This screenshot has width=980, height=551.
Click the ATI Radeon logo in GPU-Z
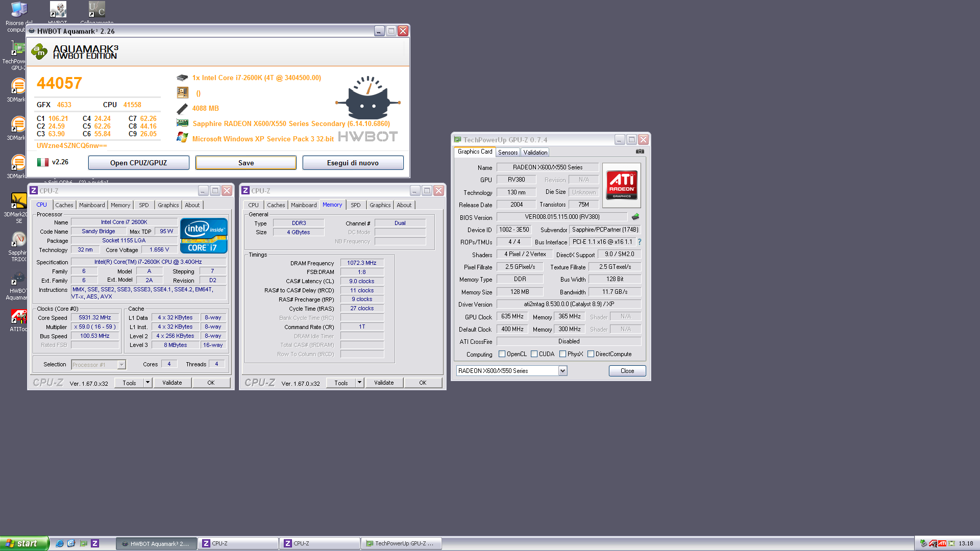point(621,185)
